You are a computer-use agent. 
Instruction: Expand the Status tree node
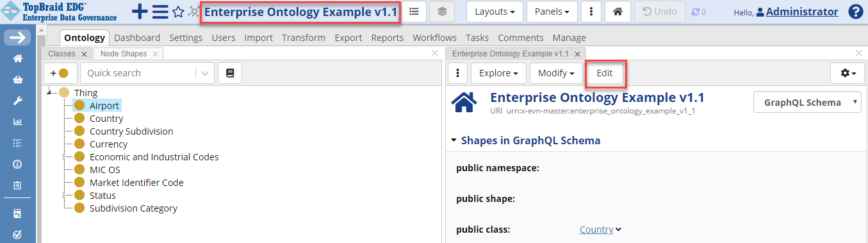click(64, 196)
